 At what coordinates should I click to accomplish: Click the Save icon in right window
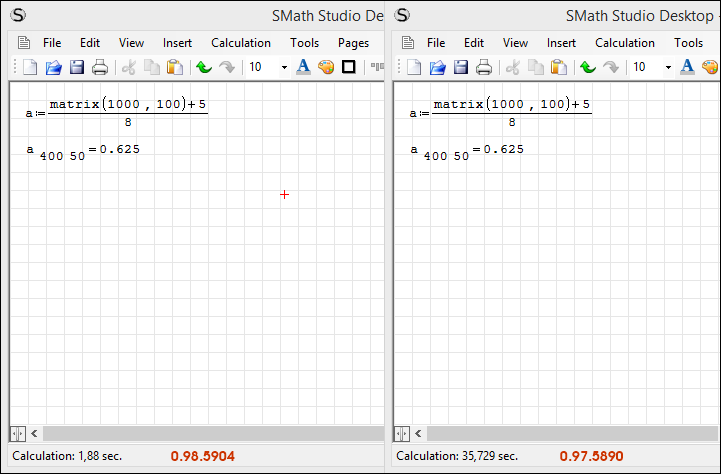pos(461,67)
